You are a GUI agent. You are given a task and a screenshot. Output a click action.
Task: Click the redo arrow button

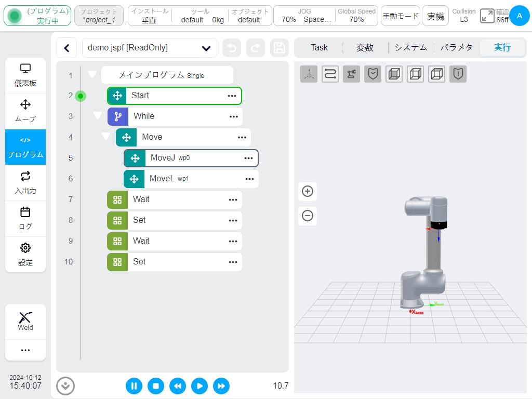click(256, 48)
